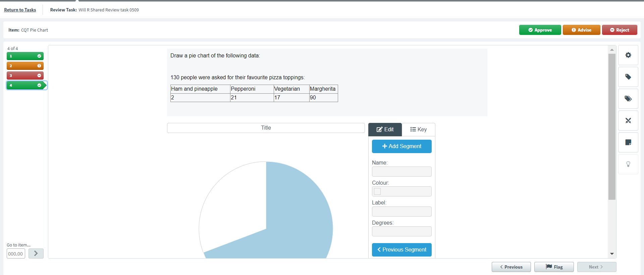Image resolution: width=644 pixels, height=275 pixels.
Task: Click the table cell containing 90
Action: pos(323,98)
